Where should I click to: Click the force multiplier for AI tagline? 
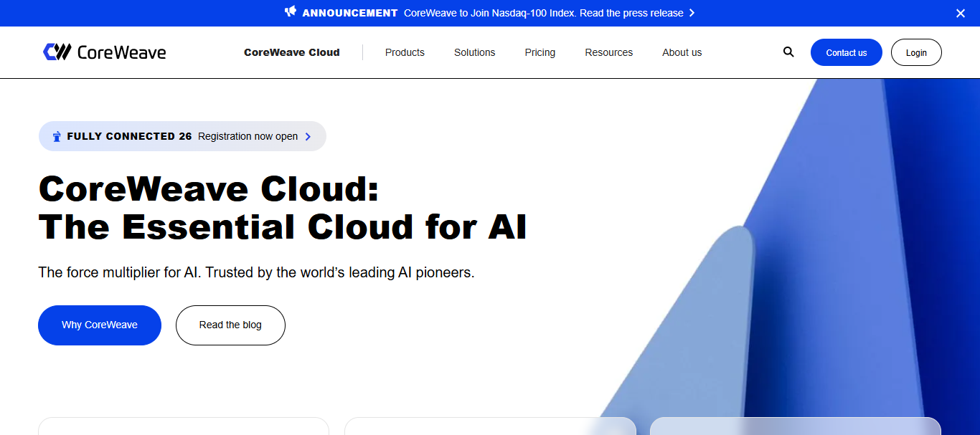click(x=256, y=272)
